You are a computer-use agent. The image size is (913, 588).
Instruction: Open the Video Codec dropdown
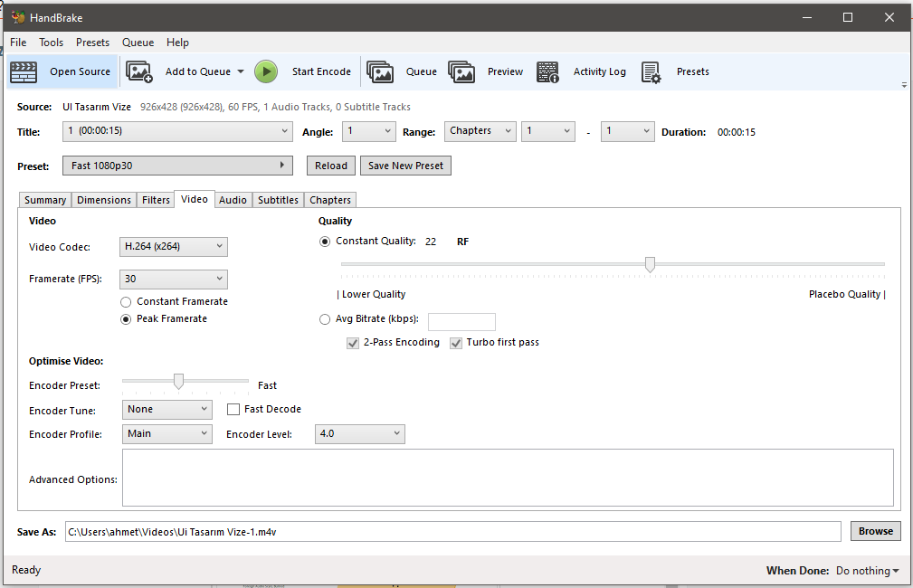[174, 247]
